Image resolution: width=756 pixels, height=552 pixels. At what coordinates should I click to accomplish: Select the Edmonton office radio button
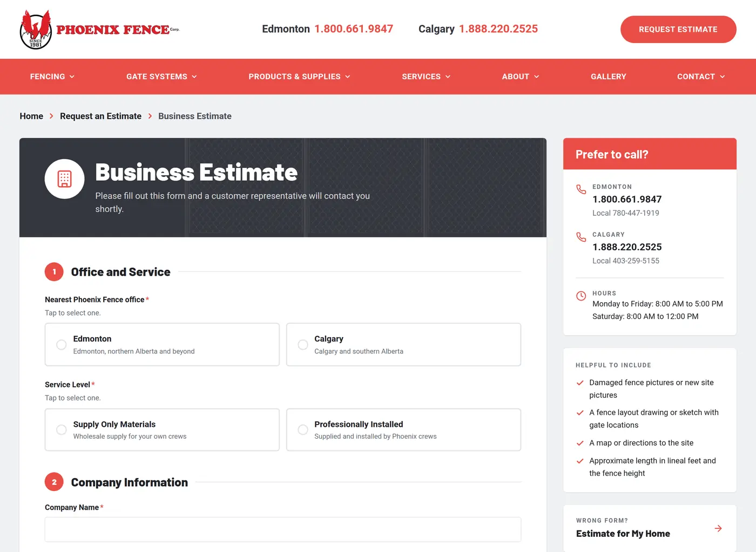tap(62, 344)
